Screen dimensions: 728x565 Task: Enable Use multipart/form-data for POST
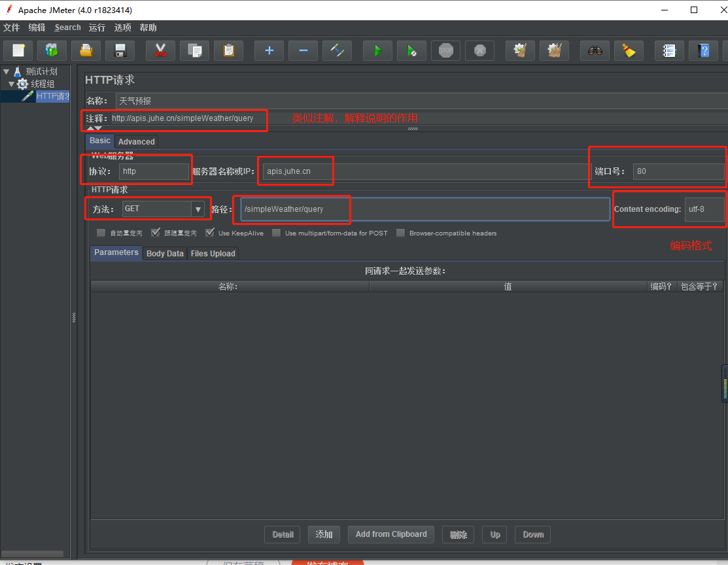click(276, 233)
